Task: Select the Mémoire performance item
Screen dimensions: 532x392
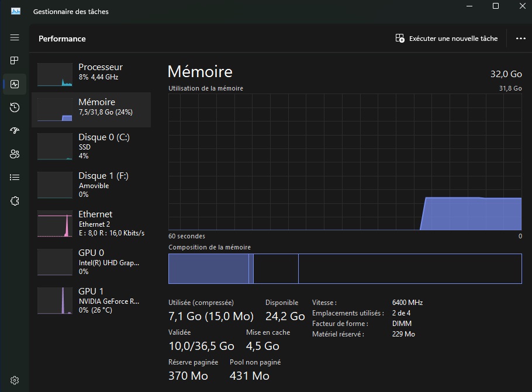Action: (91, 110)
